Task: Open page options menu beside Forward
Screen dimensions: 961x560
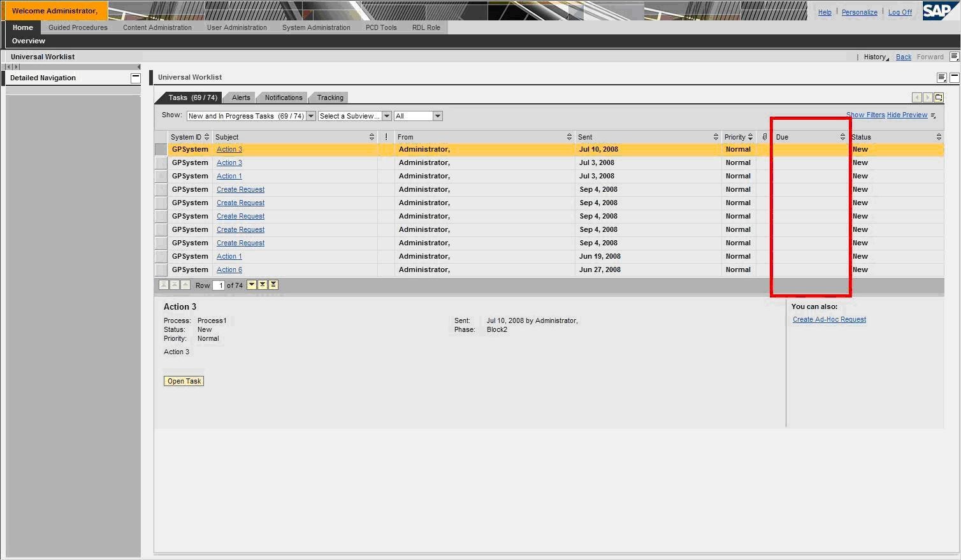Action: 954,57
